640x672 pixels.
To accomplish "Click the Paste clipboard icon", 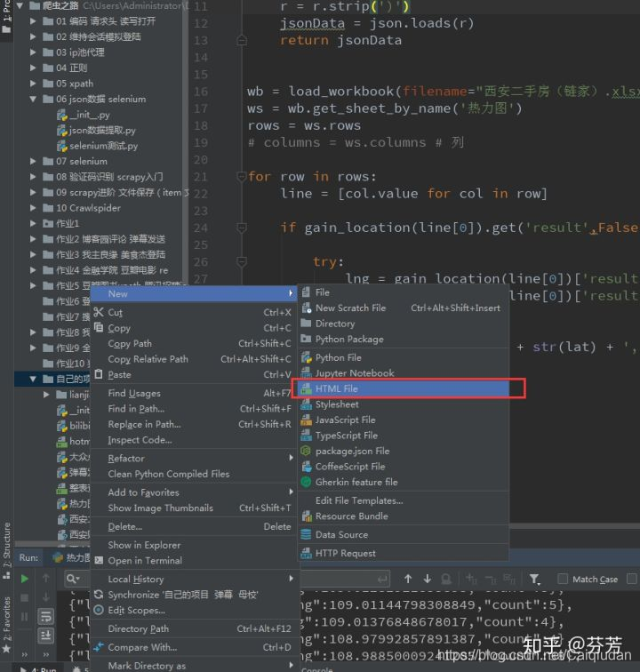I will [99, 374].
